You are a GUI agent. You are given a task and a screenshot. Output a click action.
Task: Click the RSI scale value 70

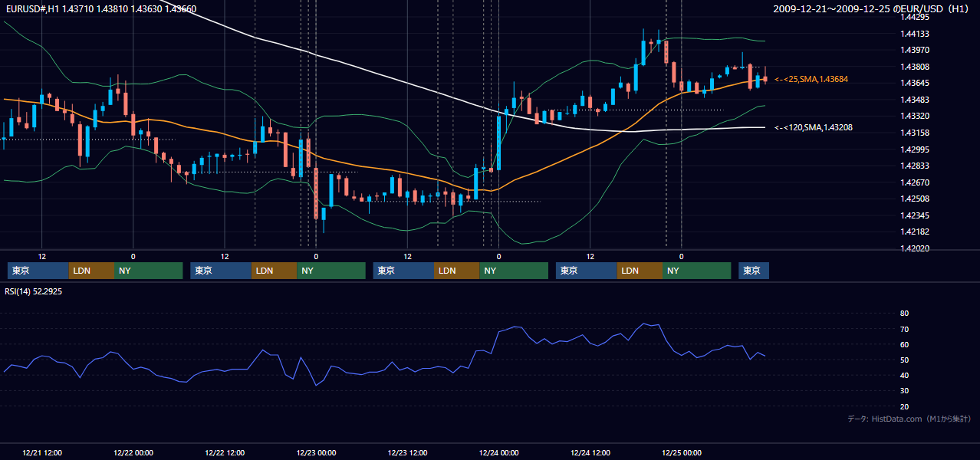[x=904, y=329]
